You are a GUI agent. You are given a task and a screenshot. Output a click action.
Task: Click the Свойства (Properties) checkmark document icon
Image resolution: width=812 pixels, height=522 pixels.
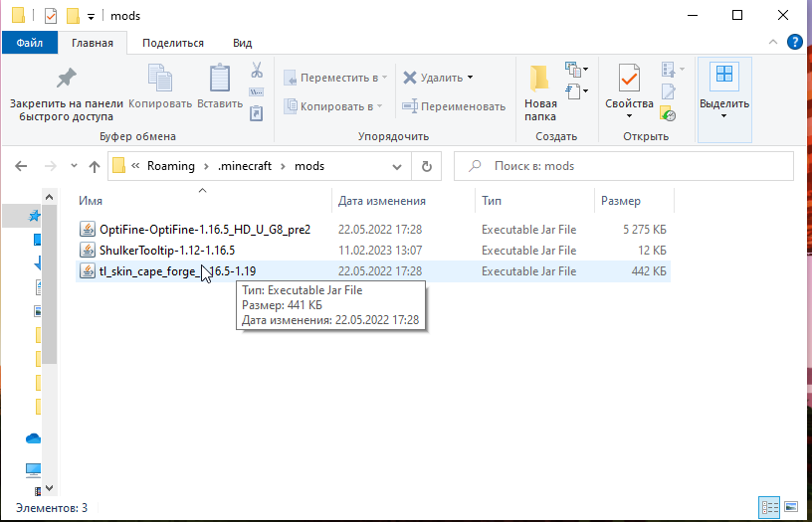click(629, 78)
